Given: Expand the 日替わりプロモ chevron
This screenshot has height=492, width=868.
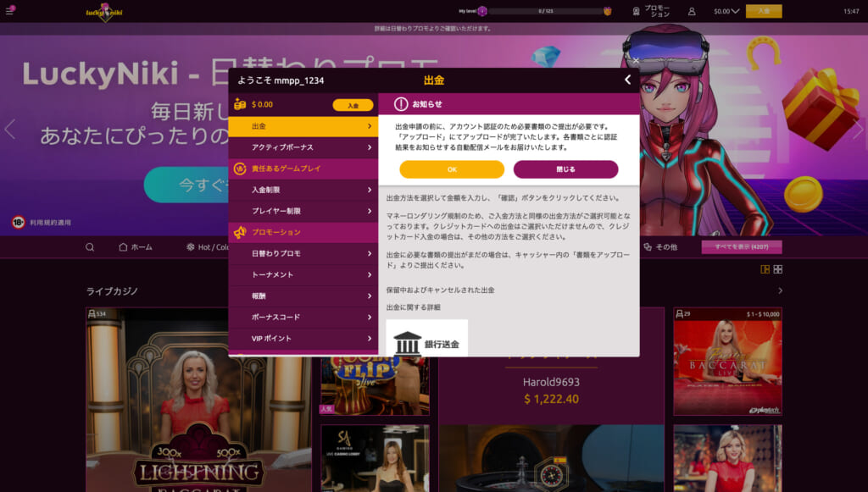Looking at the screenshot, I should click(370, 253).
